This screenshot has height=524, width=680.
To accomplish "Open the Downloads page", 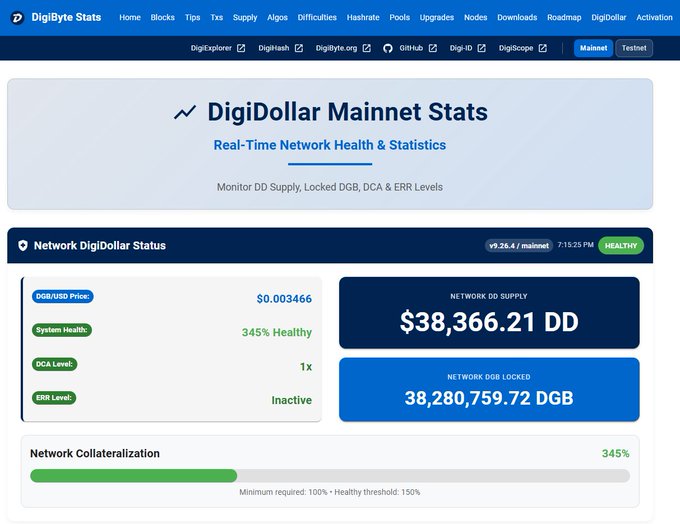I will coord(517,17).
